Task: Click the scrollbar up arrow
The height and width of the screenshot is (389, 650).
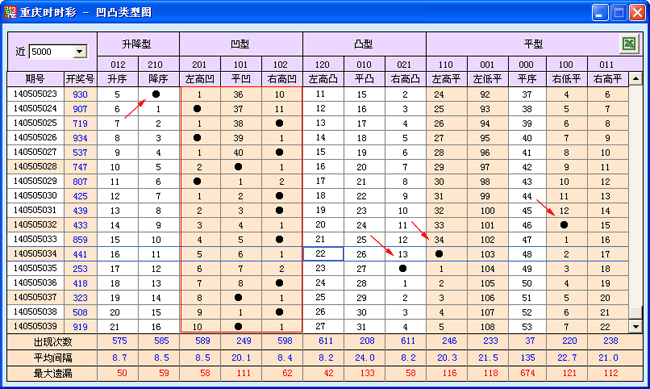Action: click(x=635, y=78)
